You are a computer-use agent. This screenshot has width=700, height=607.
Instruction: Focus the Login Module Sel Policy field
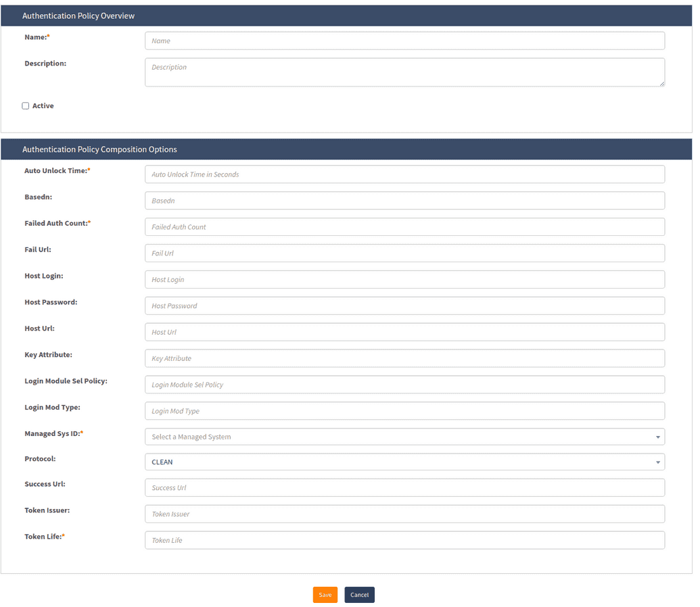tap(404, 385)
